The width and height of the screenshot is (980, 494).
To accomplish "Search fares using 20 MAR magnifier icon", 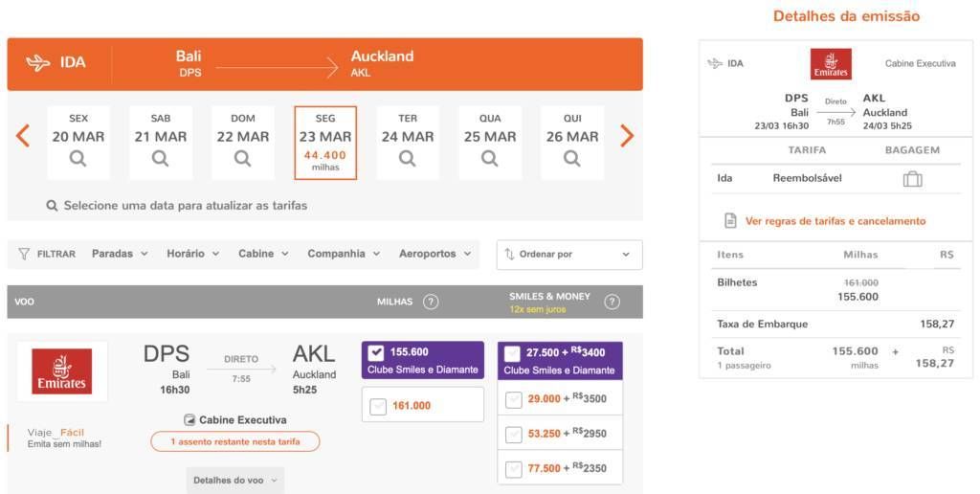I will tap(78, 159).
